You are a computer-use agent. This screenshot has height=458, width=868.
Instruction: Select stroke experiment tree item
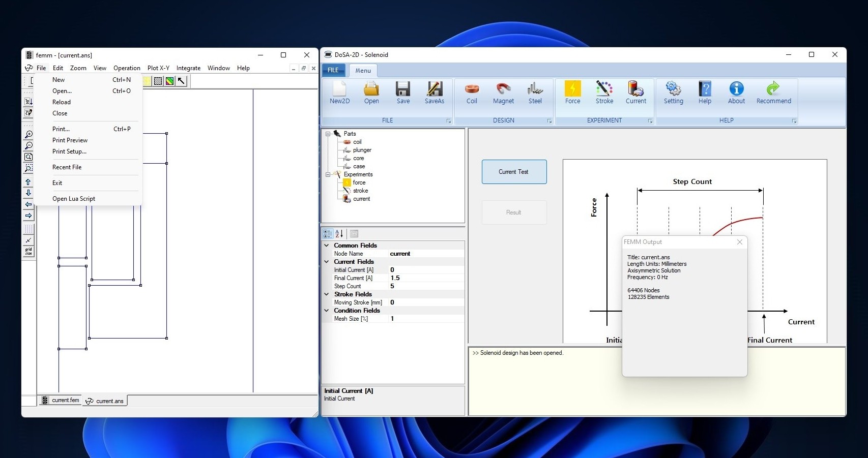tap(360, 191)
